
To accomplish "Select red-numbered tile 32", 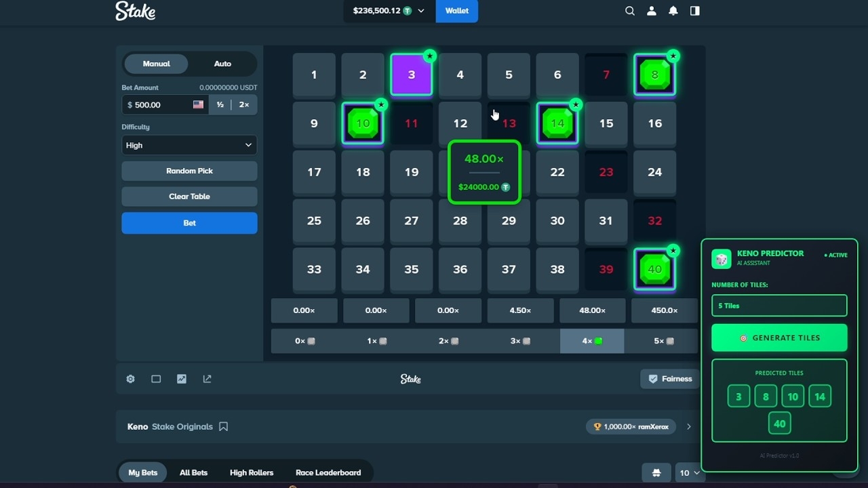I will 654,220.
